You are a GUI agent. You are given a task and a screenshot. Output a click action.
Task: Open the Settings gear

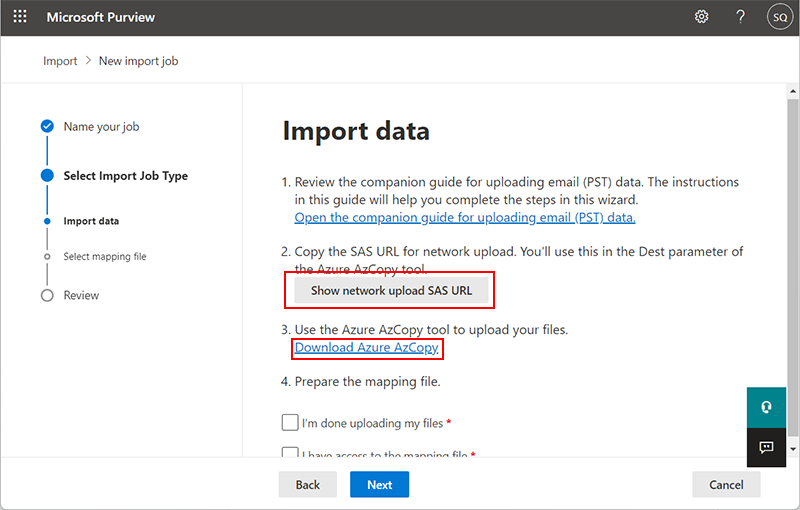(x=702, y=17)
